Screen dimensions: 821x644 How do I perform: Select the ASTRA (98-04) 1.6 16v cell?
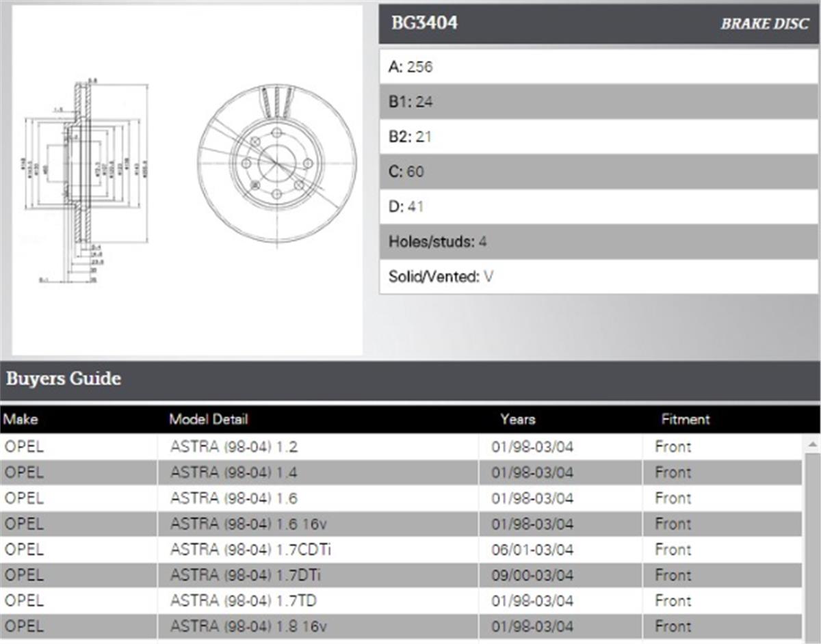[x=318, y=524]
